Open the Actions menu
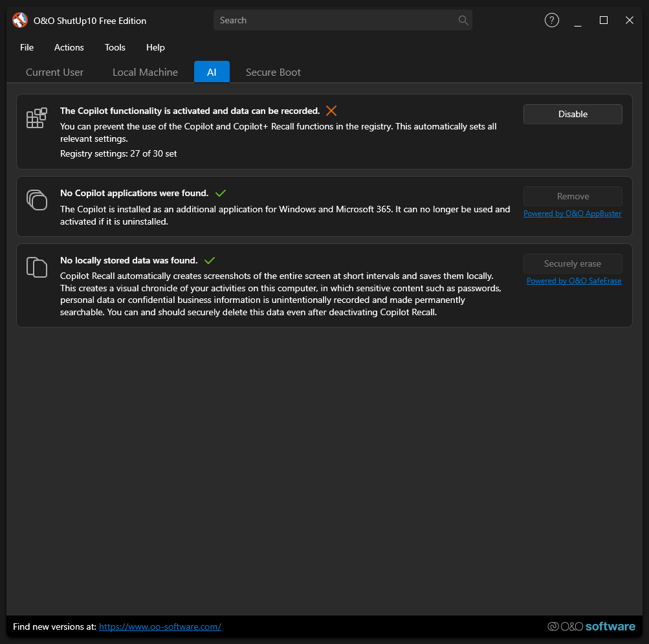This screenshot has width=649, height=644. point(69,48)
